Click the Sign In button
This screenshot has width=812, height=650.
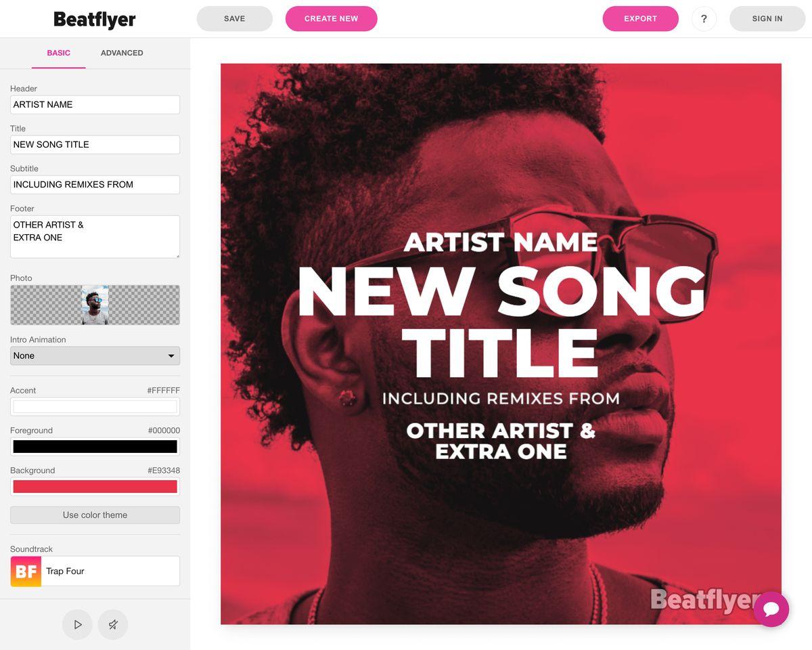click(767, 19)
